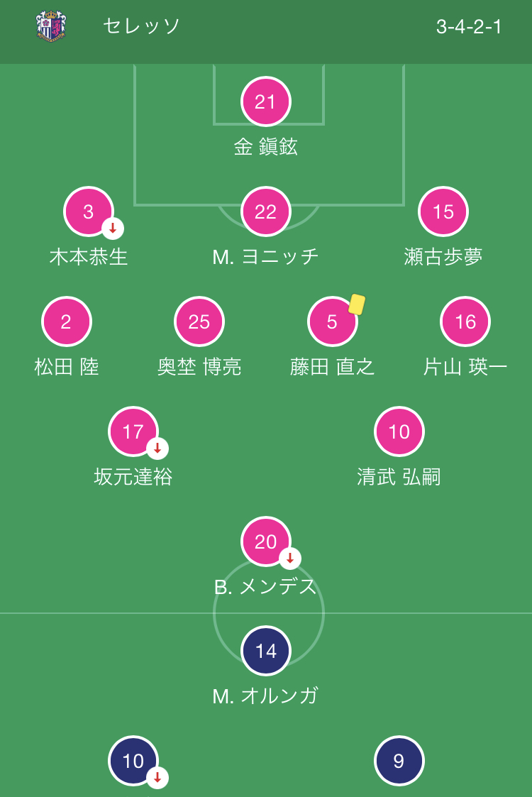Click the セレッソ team name
The image size is (532, 797).
coord(142,26)
